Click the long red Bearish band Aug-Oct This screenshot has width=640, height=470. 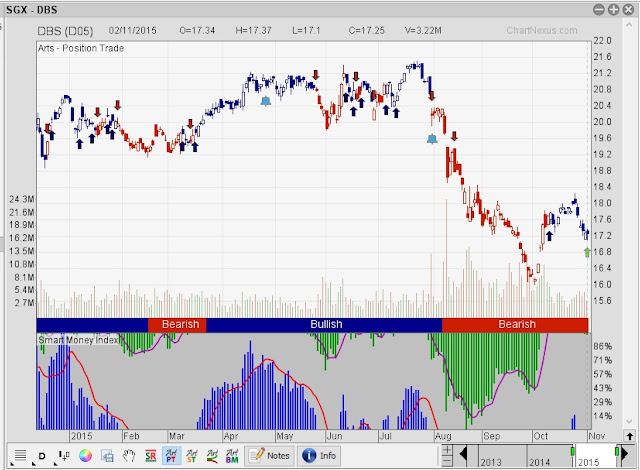[516, 325]
